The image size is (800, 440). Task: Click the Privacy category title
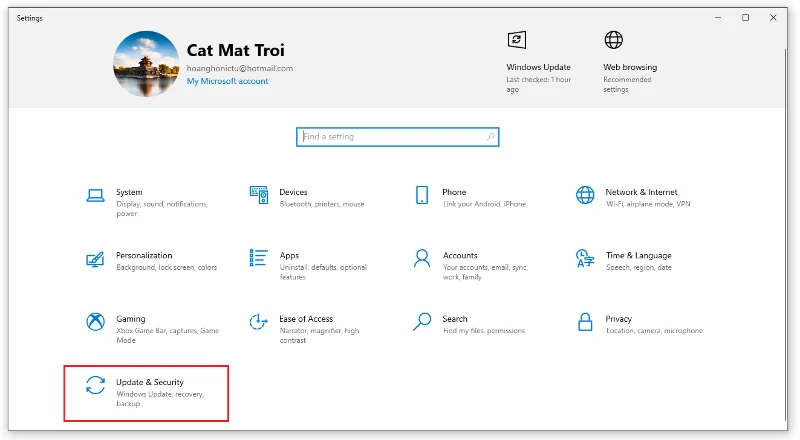point(618,319)
